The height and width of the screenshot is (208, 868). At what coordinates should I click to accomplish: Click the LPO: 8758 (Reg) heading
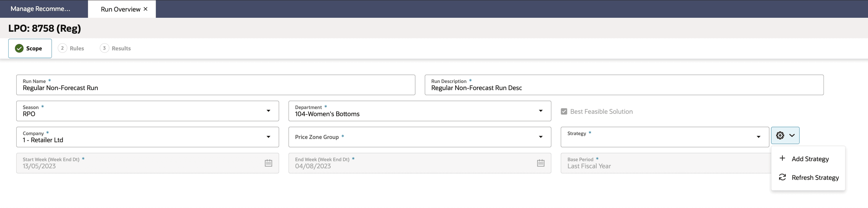(x=44, y=28)
